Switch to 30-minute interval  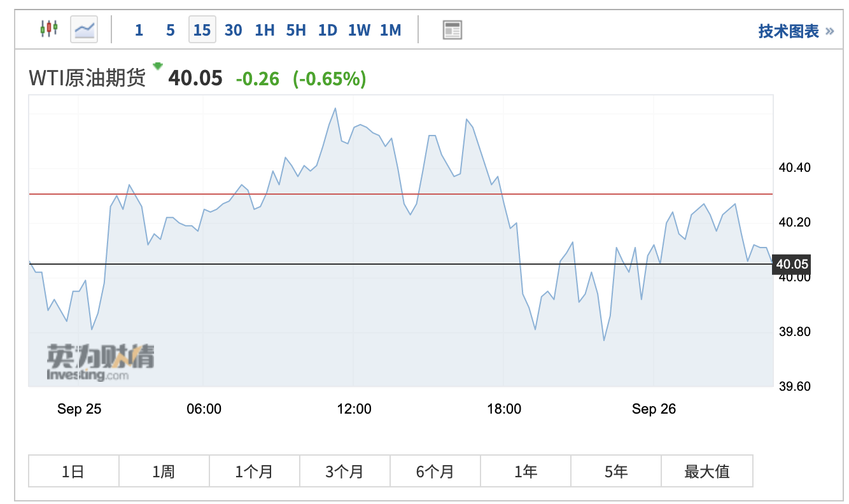[233, 30]
